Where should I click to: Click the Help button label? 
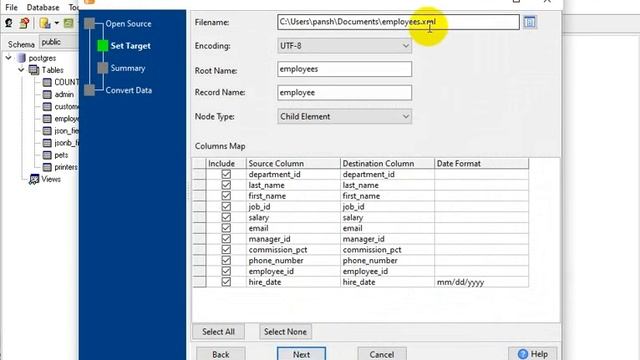539,354
